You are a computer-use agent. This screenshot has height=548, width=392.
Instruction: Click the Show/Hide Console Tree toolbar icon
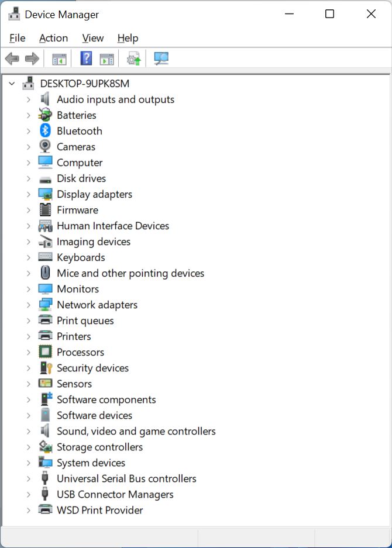tap(59, 59)
